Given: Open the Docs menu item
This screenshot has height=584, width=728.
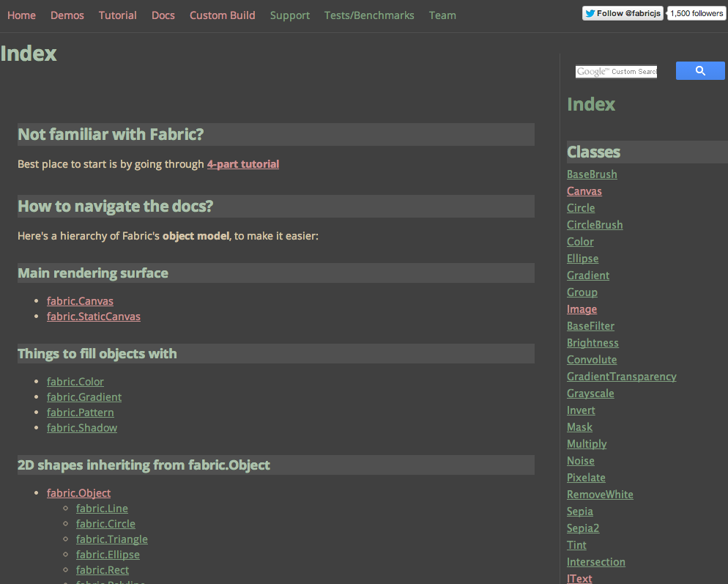Looking at the screenshot, I should point(163,15).
